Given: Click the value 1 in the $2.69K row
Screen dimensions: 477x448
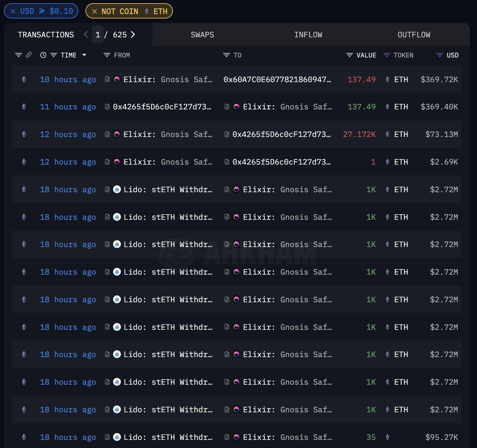Looking at the screenshot, I should [373, 162].
